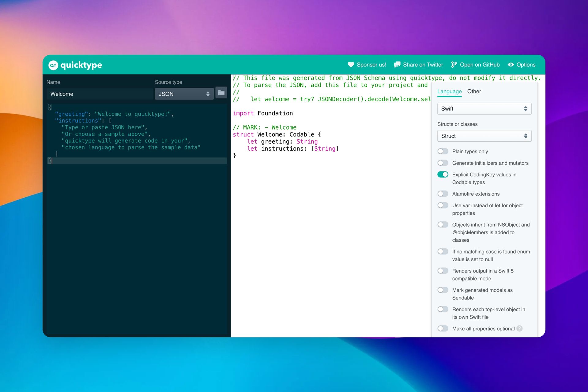The image size is (588, 392).
Task: Fold the opening JSON brace in editor
Action: [50, 107]
